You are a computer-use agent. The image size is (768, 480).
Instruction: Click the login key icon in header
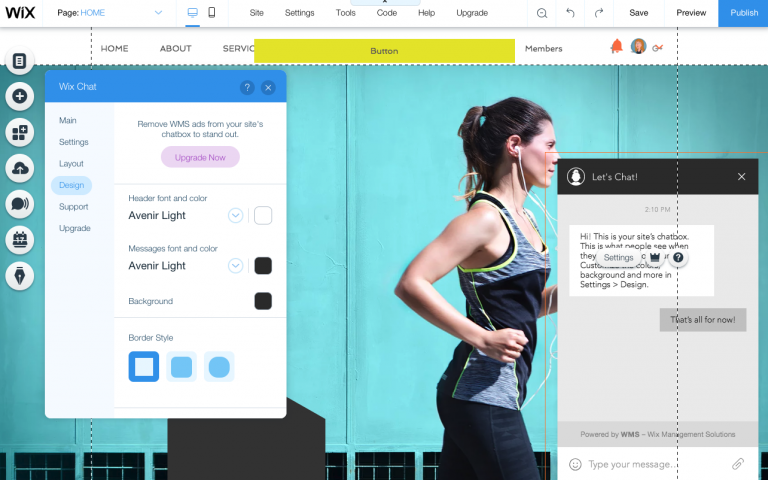pos(658,48)
